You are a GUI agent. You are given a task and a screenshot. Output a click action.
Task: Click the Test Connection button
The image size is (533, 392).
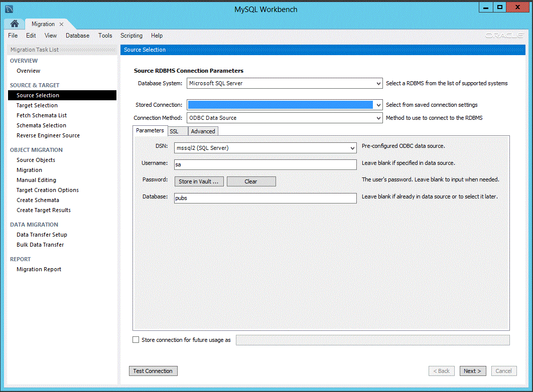click(153, 371)
